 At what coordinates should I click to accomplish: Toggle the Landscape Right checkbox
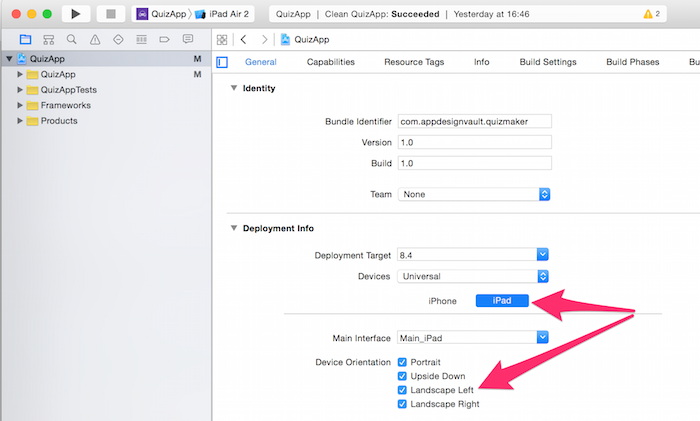point(402,404)
